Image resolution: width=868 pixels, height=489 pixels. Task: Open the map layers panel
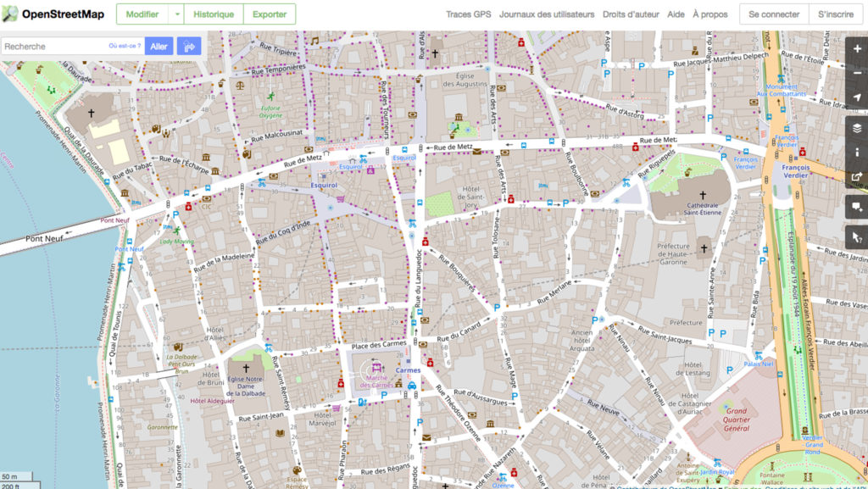pos(857,128)
